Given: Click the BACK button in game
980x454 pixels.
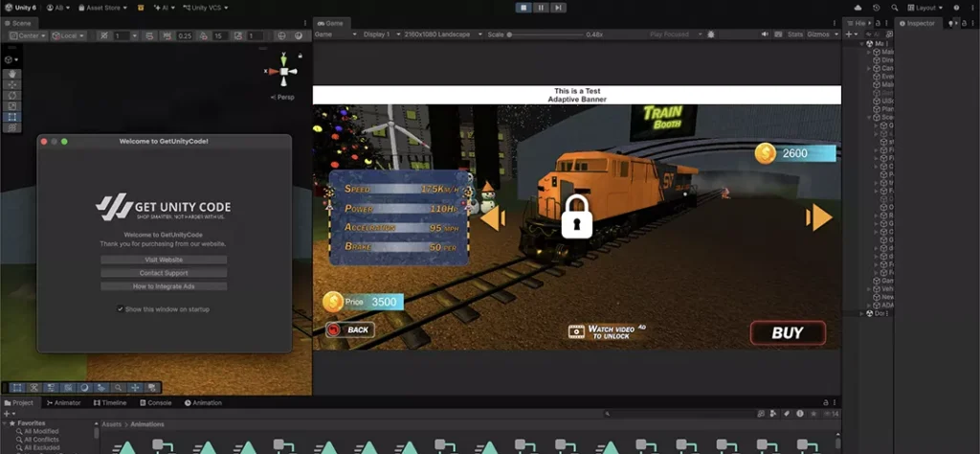Looking at the screenshot, I should 350,329.
